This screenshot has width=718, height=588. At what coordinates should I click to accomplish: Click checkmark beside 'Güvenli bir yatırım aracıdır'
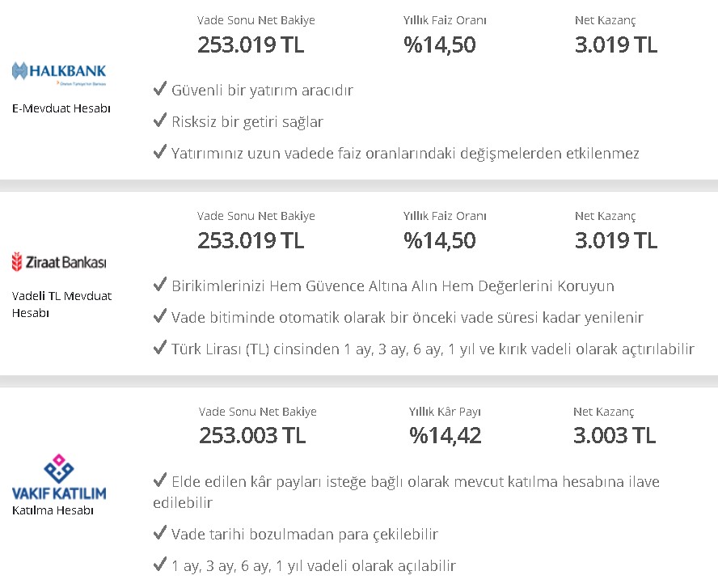click(160, 88)
